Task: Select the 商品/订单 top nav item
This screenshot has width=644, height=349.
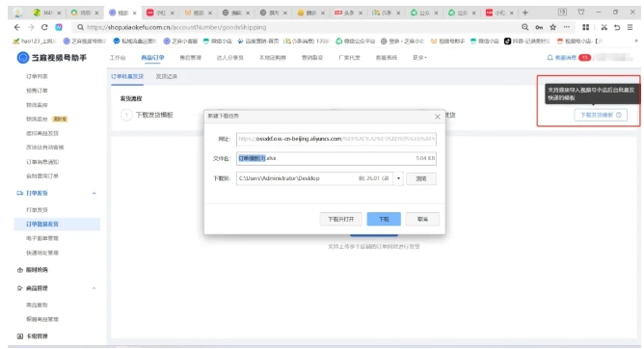Action: (152, 58)
